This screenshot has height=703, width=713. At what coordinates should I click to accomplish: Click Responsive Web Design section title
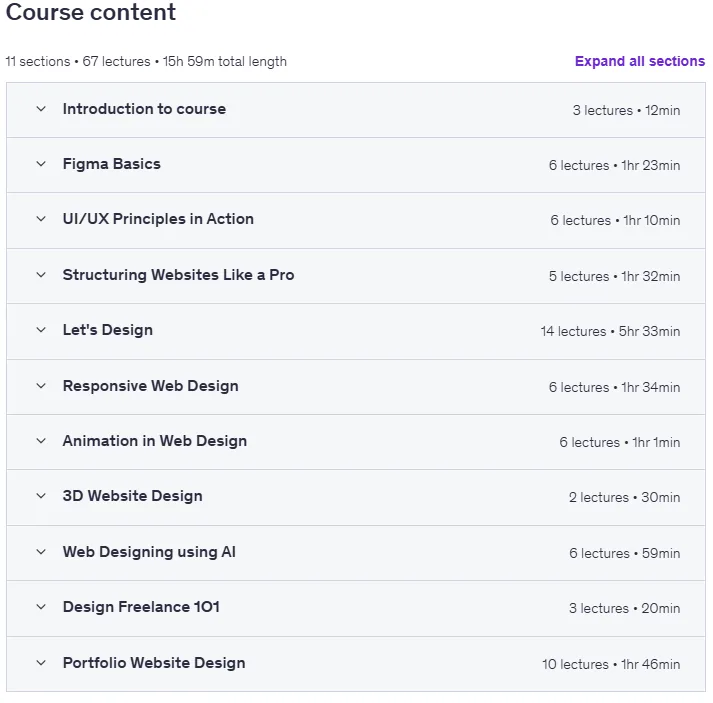151,386
